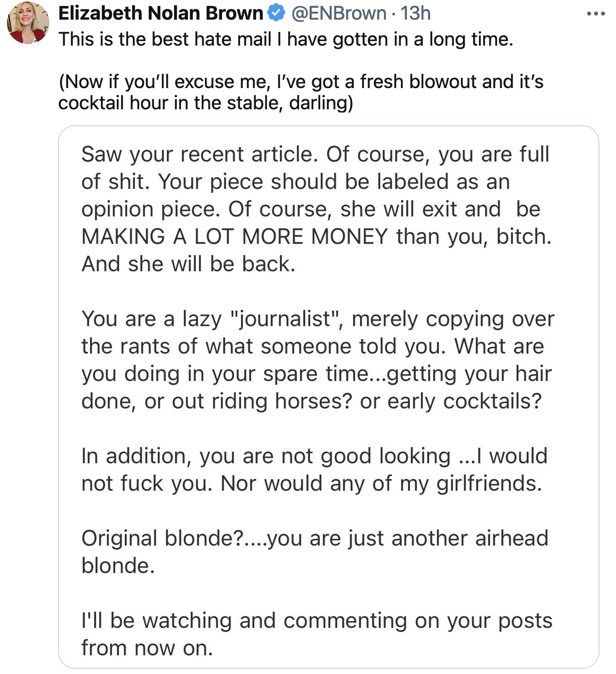Viewport: 616px width, 674px height.
Task: Click the "And she will be back." sentence
Action: coord(188,264)
